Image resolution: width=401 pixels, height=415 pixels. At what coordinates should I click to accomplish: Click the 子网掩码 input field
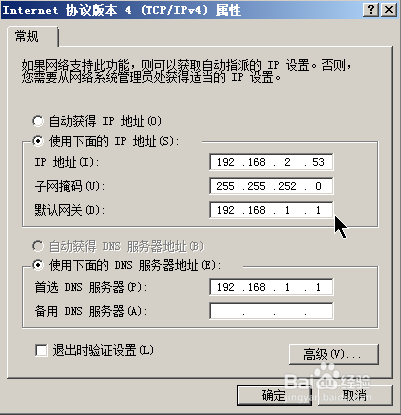[271, 186]
